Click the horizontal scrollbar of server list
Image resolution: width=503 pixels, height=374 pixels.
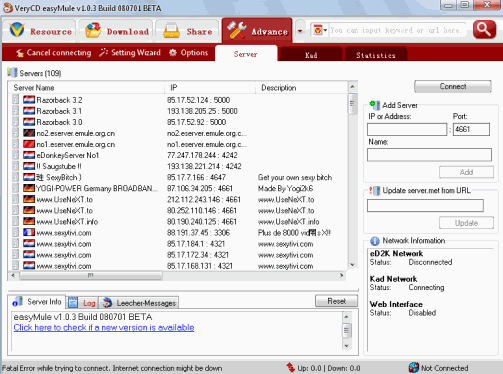tap(91, 275)
